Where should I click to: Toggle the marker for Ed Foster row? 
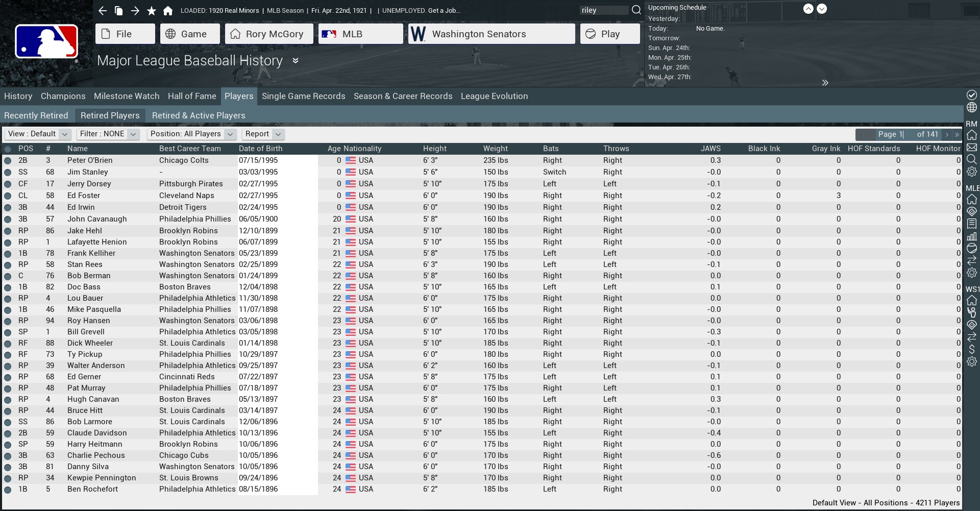click(8, 196)
